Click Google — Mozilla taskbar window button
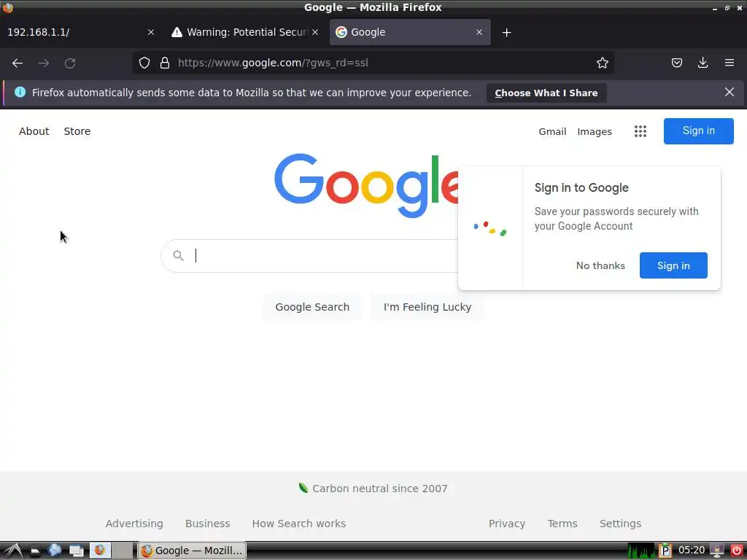 click(x=192, y=551)
